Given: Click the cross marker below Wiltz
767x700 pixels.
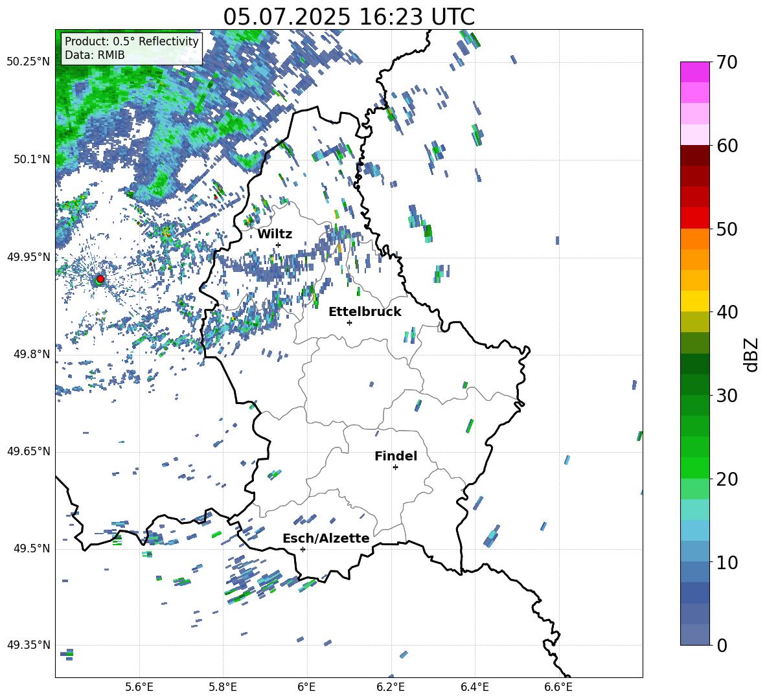Looking at the screenshot, I should click(279, 245).
